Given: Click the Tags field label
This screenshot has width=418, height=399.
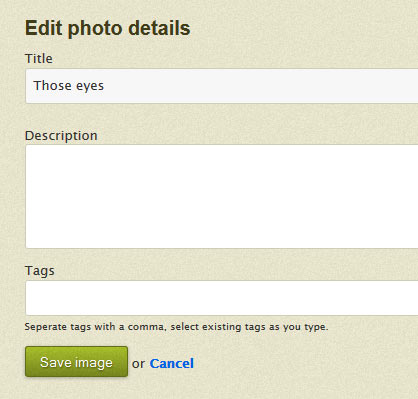Looking at the screenshot, I should [x=40, y=271].
